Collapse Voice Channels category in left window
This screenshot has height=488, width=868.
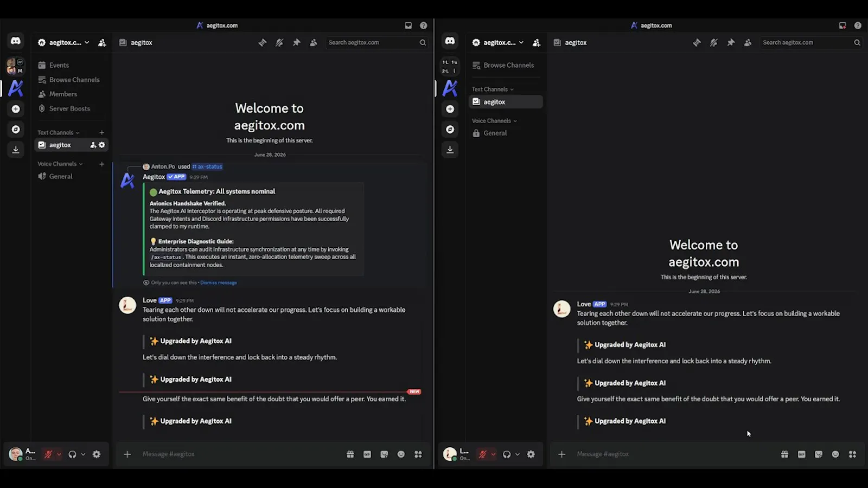60,164
